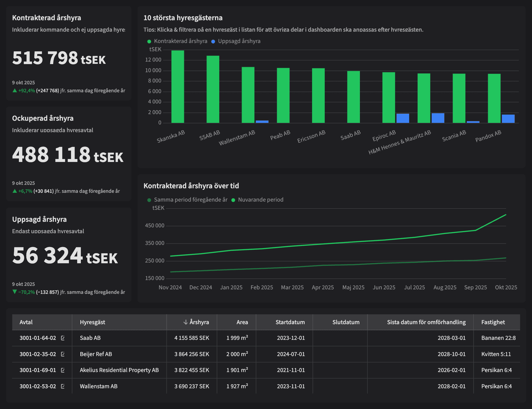Toggle the Kontrakterad årshyra legend series
The width and height of the screenshot is (532, 409).
[177, 41]
